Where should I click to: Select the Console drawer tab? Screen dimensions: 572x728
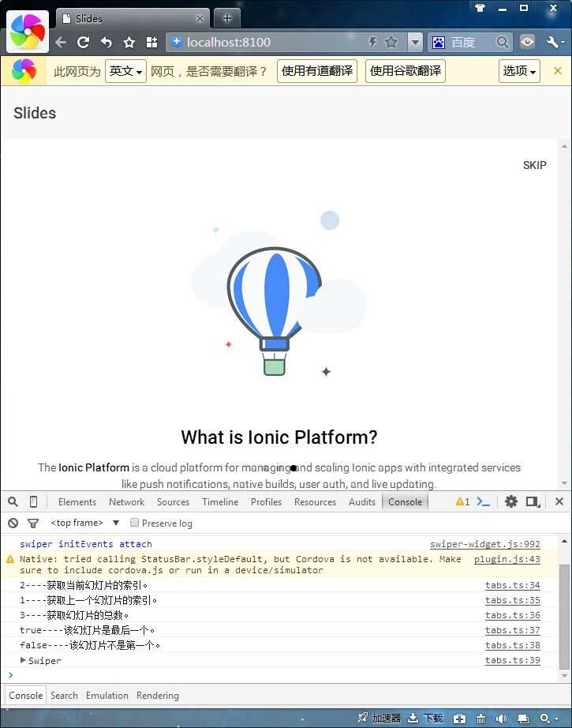point(25,696)
